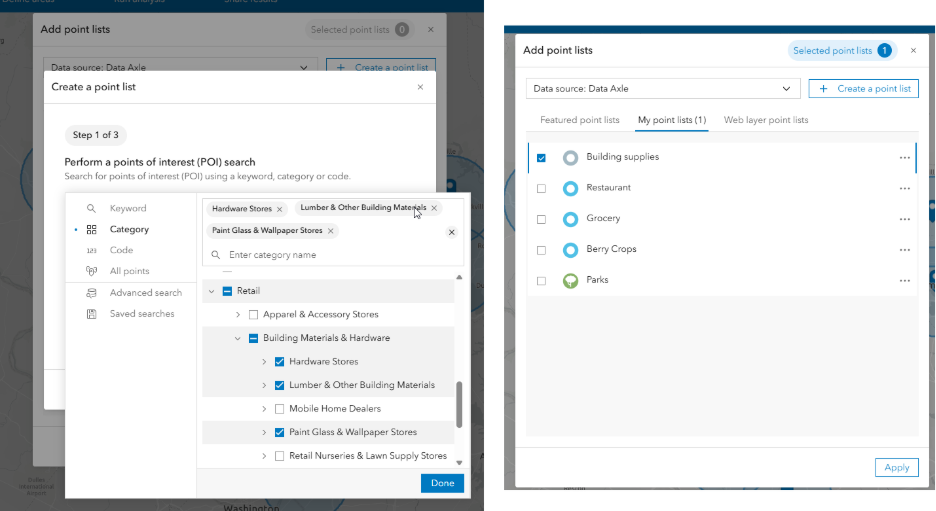The height and width of the screenshot is (511, 936).
Task: Choose the All points option
Action: 130,271
